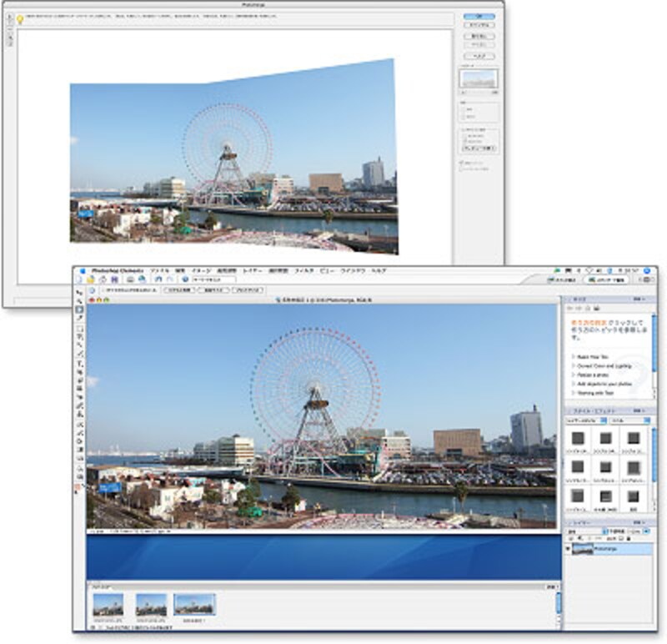Select the Eyedropper tool in the toolbox
667x644 pixels.
pyautogui.click(x=79, y=318)
